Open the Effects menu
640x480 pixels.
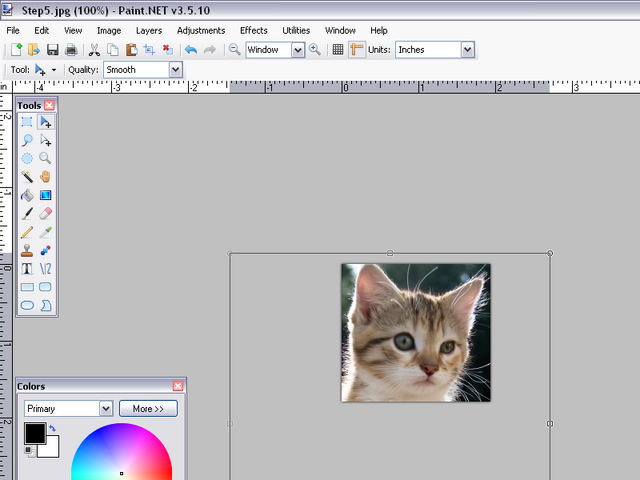coord(253,31)
